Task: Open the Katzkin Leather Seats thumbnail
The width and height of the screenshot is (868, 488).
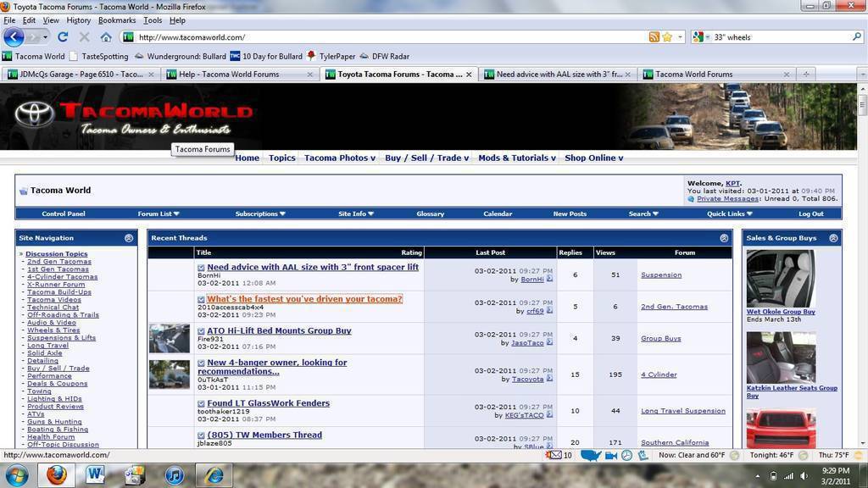Action: (x=781, y=358)
